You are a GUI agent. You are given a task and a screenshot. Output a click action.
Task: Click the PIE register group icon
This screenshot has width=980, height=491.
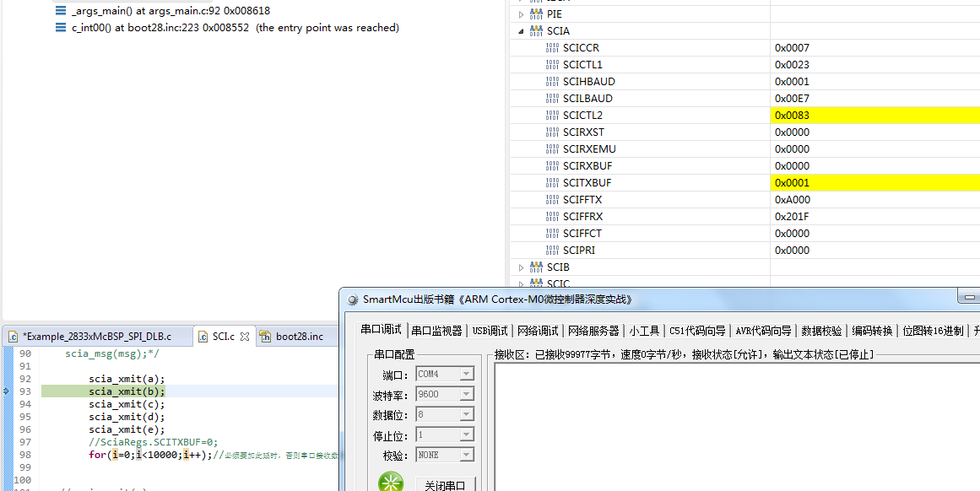[x=536, y=13]
